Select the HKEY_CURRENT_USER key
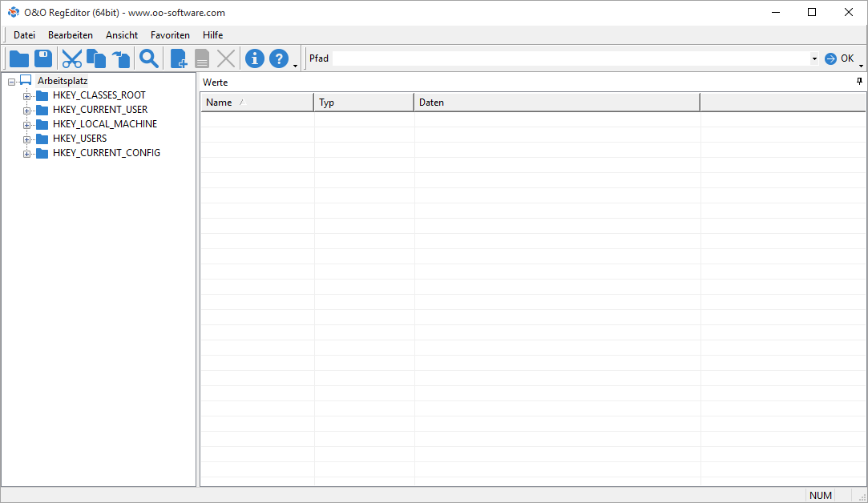This screenshot has width=868, height=503. coord(100,110)
